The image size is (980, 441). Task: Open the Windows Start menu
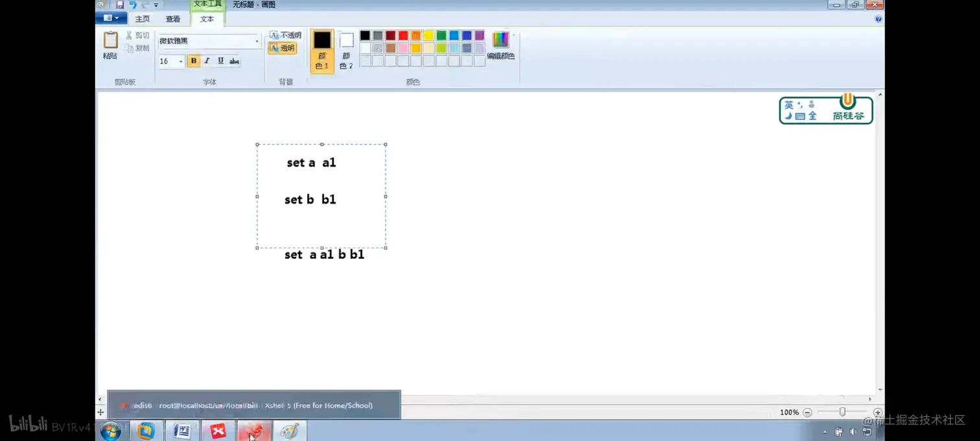coord(110,431)
